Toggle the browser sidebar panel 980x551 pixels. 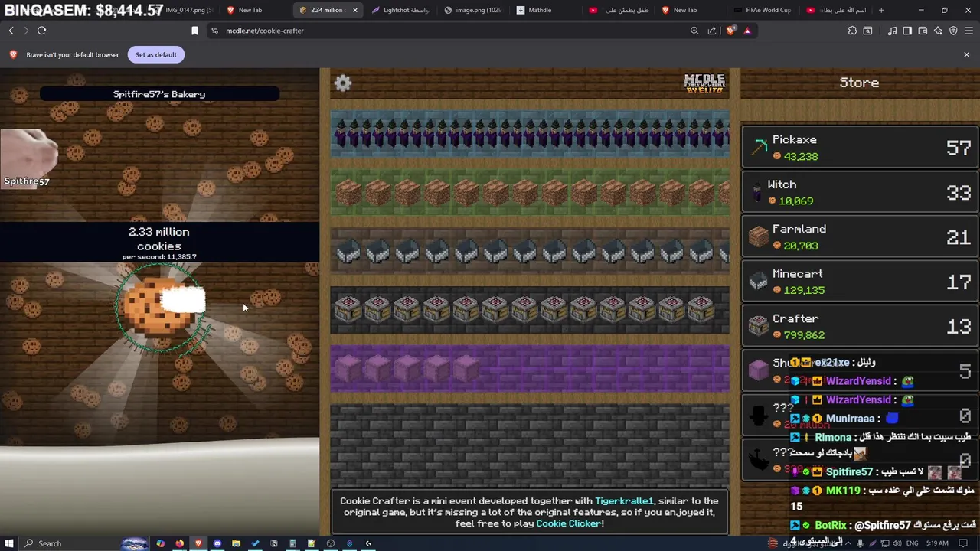point(907,31)
